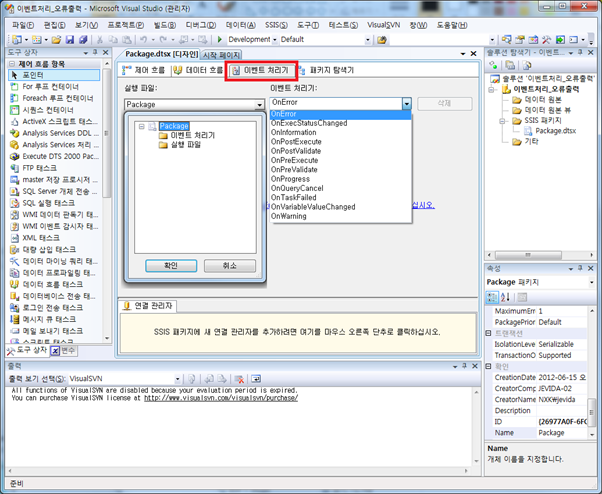Click the Start Page green arrow icon
Screen dimensions: 602x494
(x=560, y=40)
